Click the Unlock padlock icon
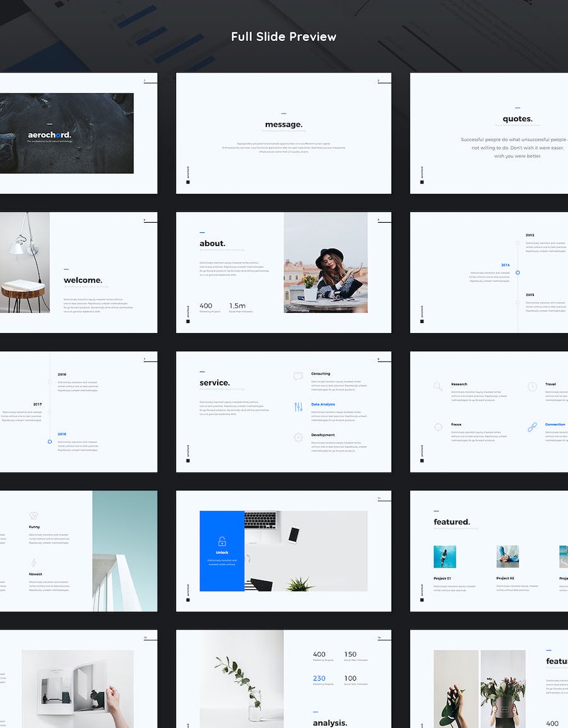568x728 pixels. coord(222,541)
